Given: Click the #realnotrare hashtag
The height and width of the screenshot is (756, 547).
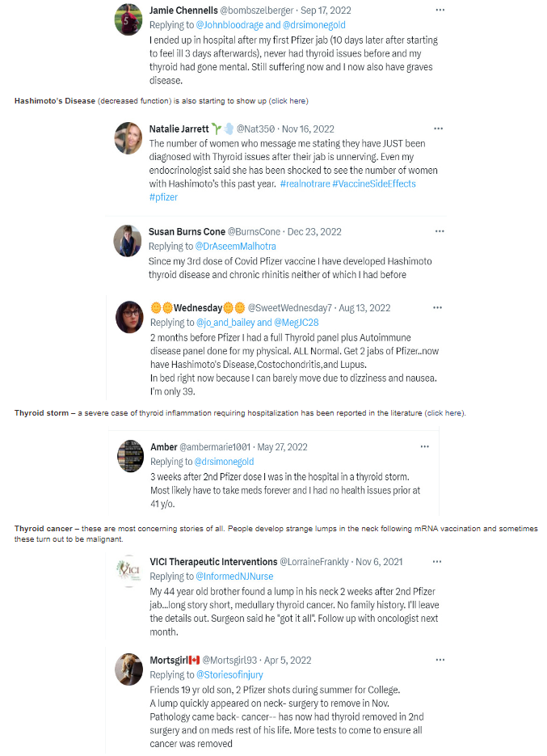Looking at the screenshot, I should [x=304, y=184].
